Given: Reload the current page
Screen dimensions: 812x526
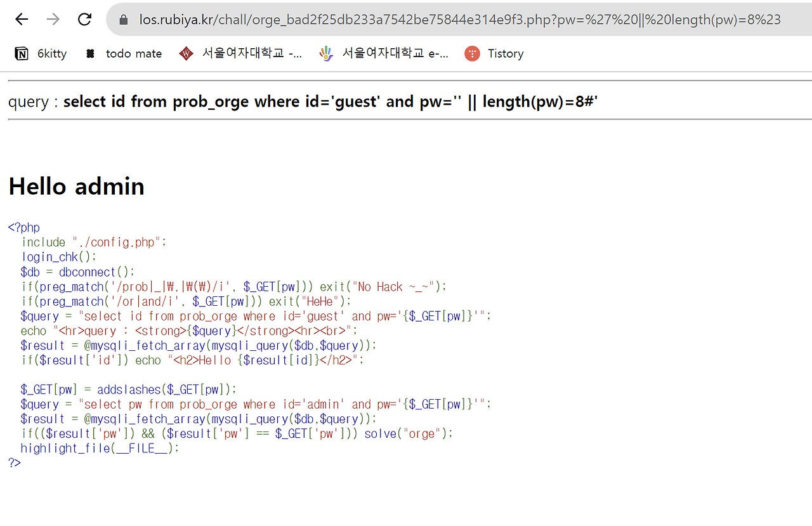Looking at the screenshot, I should (x=84, y=19).
